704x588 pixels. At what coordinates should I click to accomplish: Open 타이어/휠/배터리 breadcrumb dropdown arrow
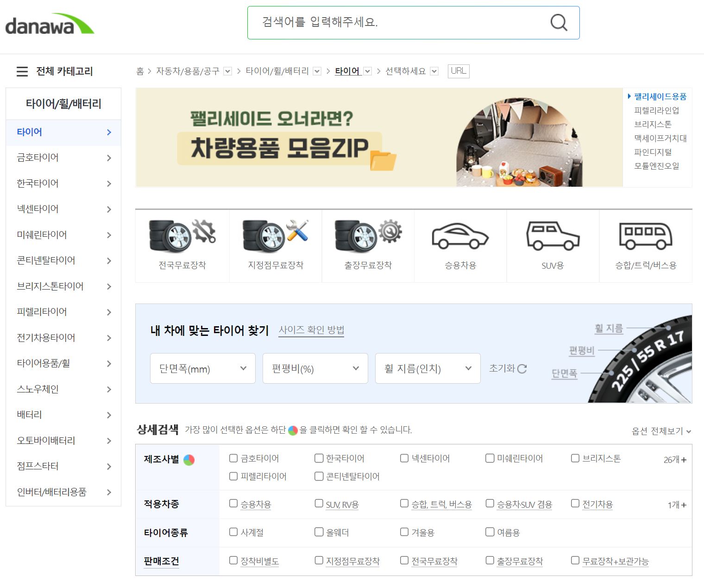[317, 71]
